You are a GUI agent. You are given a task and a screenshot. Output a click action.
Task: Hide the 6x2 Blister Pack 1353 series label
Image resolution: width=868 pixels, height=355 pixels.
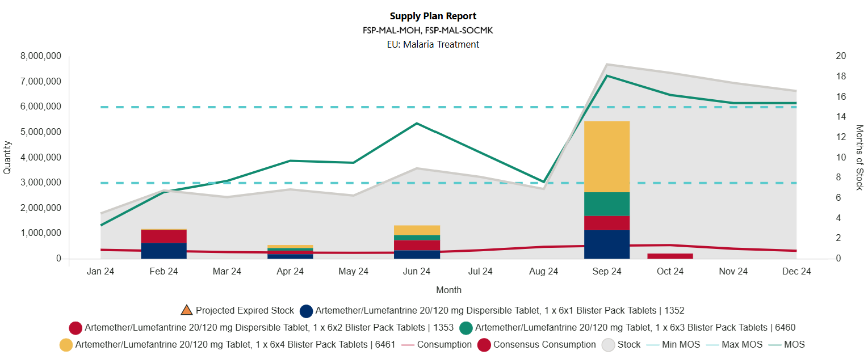point(269,328)
